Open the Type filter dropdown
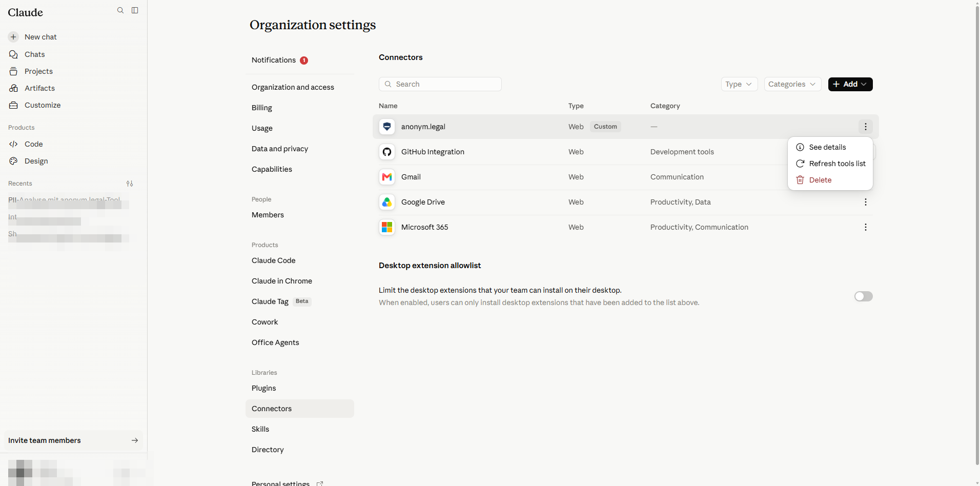980x486 pixels. 739,84
